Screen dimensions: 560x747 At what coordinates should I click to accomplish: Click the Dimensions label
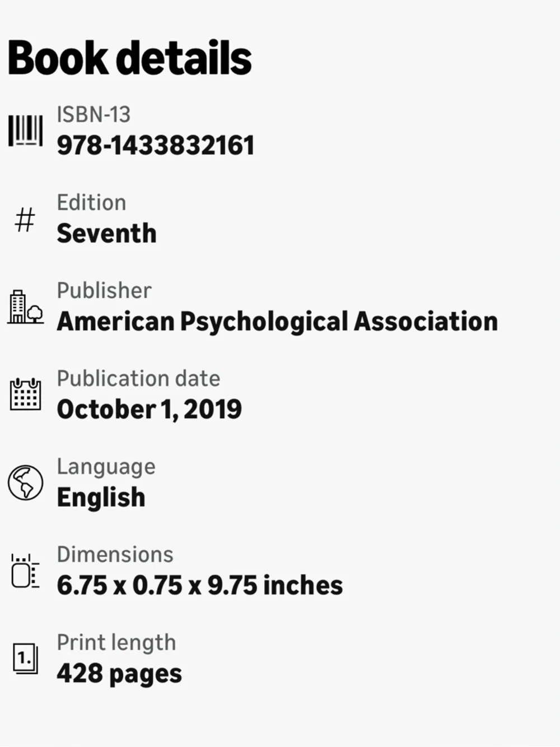pos(115,555)
